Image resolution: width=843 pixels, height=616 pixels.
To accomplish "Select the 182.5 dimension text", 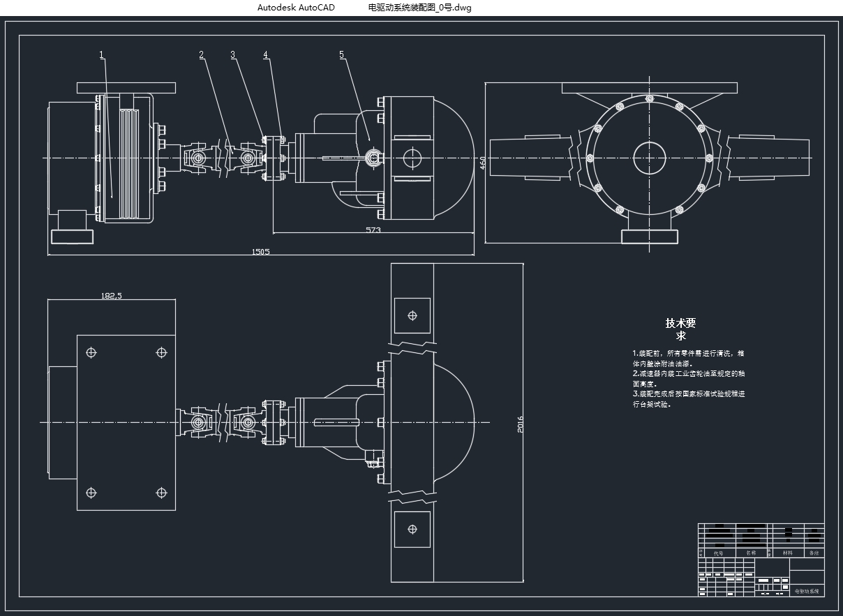I will pos(112,295).
